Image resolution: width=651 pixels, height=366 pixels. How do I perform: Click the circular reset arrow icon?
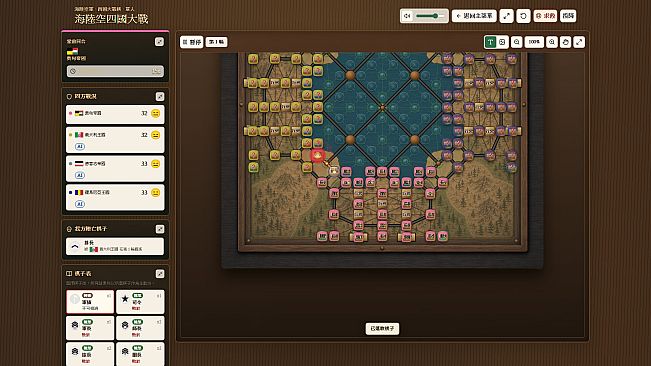(523, 16)
